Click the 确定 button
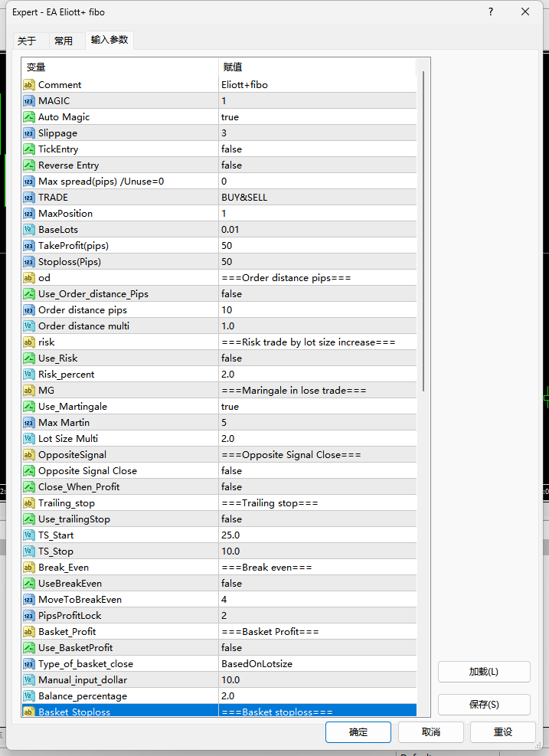Viewport: 549px width, 756px height. point(358,732)
